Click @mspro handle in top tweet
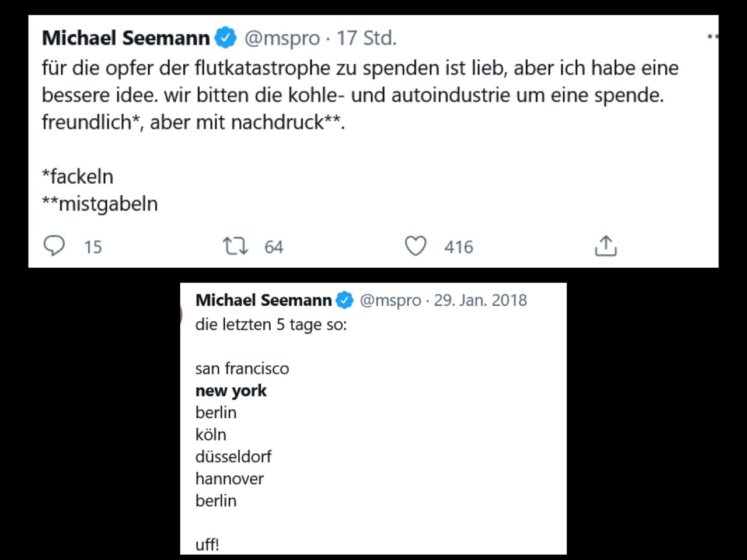 coord(282,38)
